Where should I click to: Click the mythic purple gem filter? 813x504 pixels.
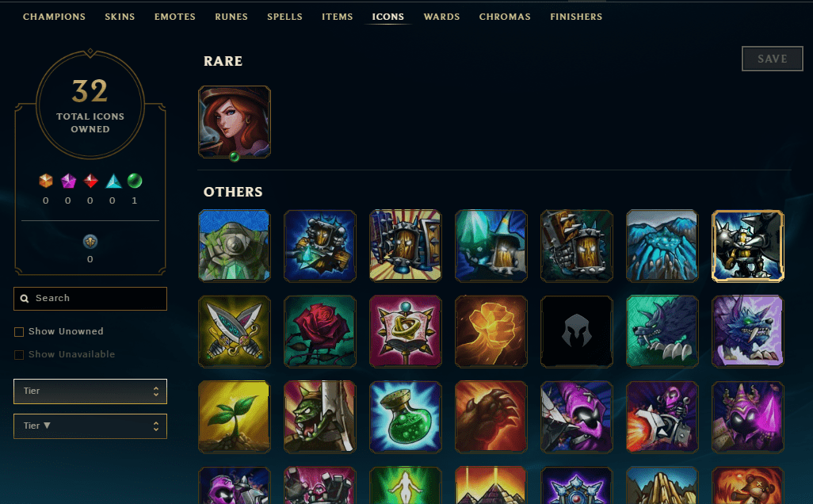[x=68, y=181]
